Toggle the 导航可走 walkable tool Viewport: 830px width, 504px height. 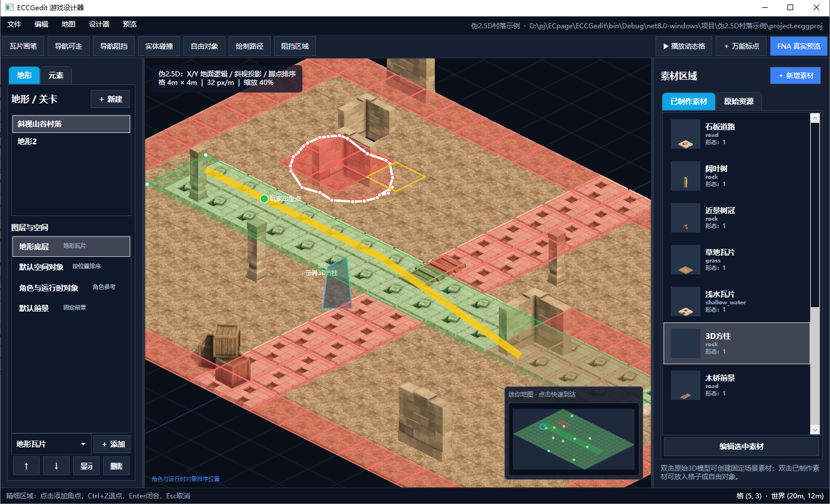tap(69, 46)
